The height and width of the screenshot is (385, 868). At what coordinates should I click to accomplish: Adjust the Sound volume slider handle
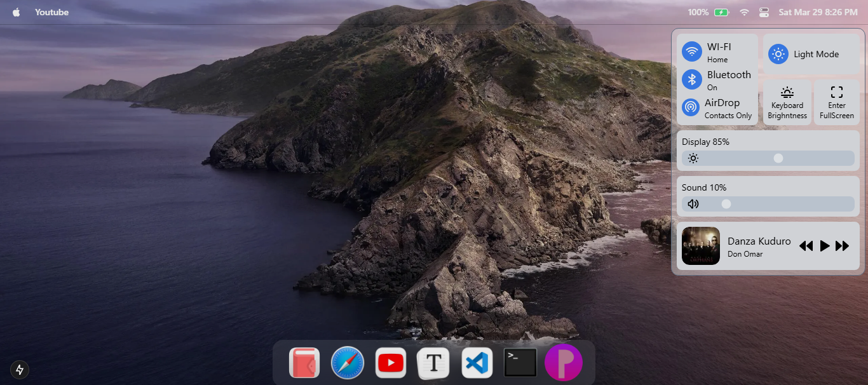[x=726, y=204]
